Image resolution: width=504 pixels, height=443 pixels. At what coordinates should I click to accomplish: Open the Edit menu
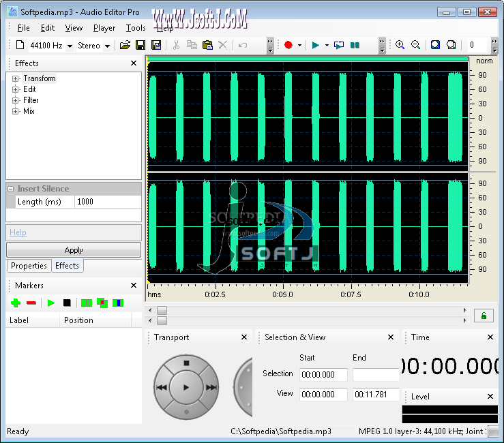coord(48,28)
